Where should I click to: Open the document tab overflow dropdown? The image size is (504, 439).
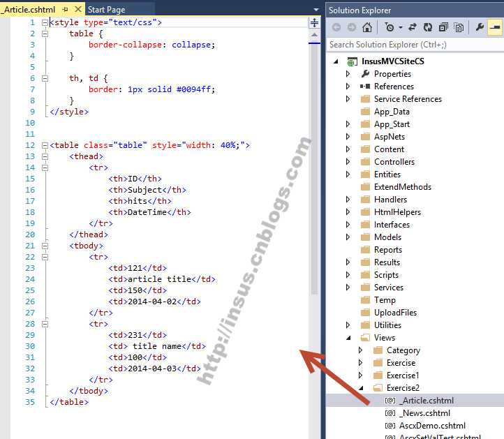click(x=316, y=10)
